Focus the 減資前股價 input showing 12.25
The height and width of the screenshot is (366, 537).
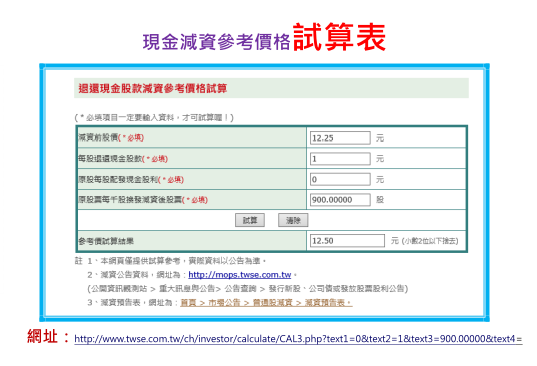pos(340,138)
